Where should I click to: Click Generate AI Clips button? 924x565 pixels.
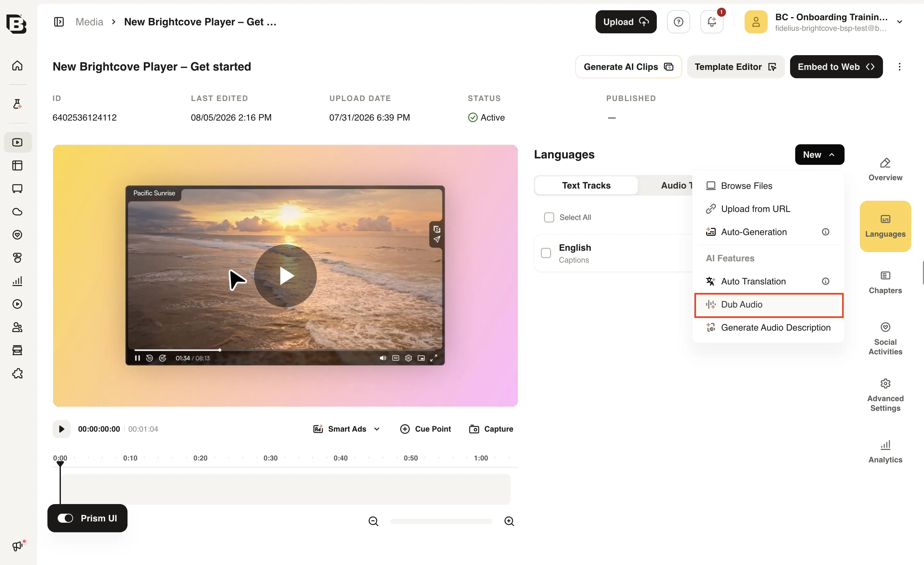tap(629, 67)
